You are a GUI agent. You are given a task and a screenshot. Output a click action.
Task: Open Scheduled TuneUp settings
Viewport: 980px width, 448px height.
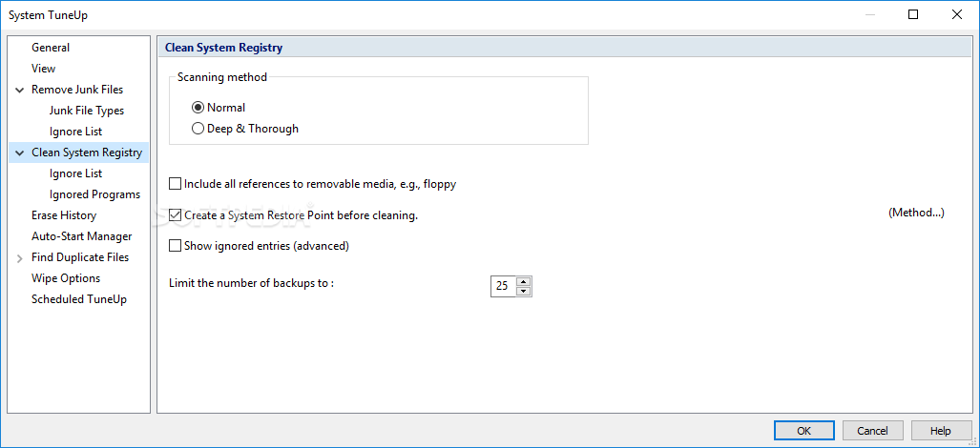(79, 299)
